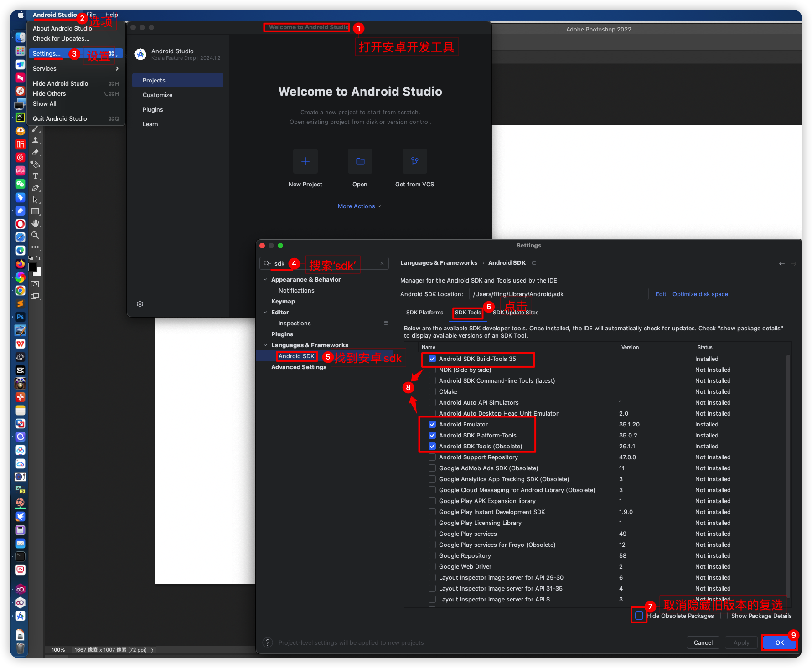812x668 pixels.
Task: Select the Eraser tool
Action: click(36, 153)
